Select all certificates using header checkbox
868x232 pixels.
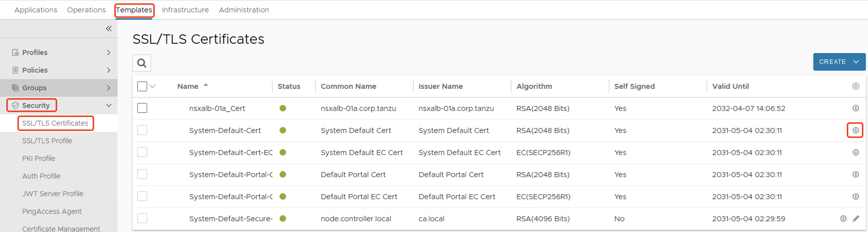[x=142, y=86]
